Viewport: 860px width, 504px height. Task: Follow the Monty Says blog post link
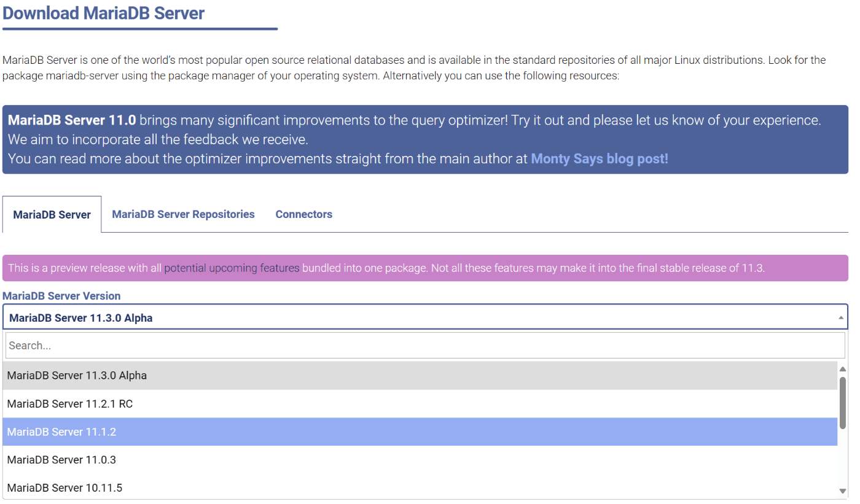tap(599, 158)
